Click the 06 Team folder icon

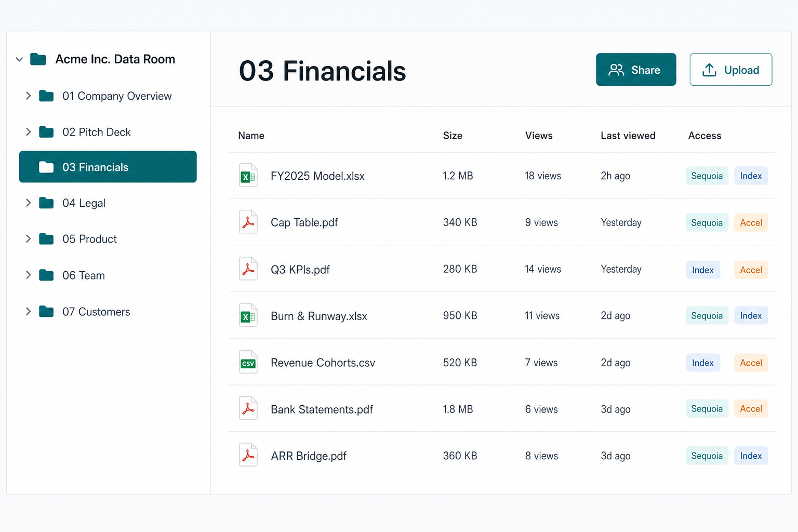coord(46,275)
